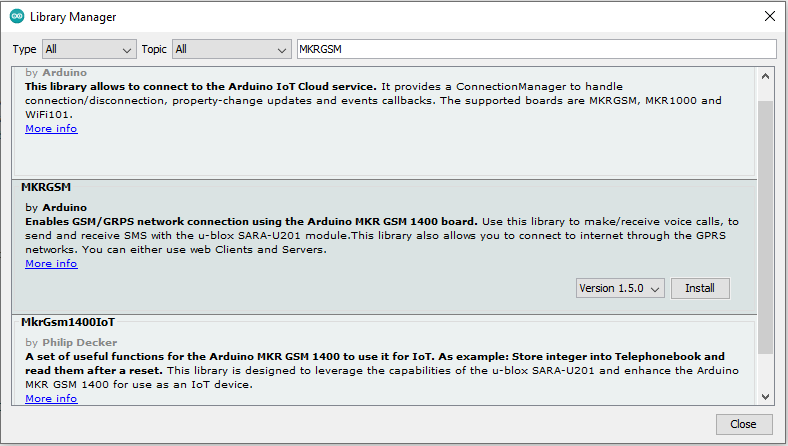Image resolution: width=788 pixels, height=446 pixels.
Task: Select the MkrGsm1400IoT library entry
Action: coord(68,322)
